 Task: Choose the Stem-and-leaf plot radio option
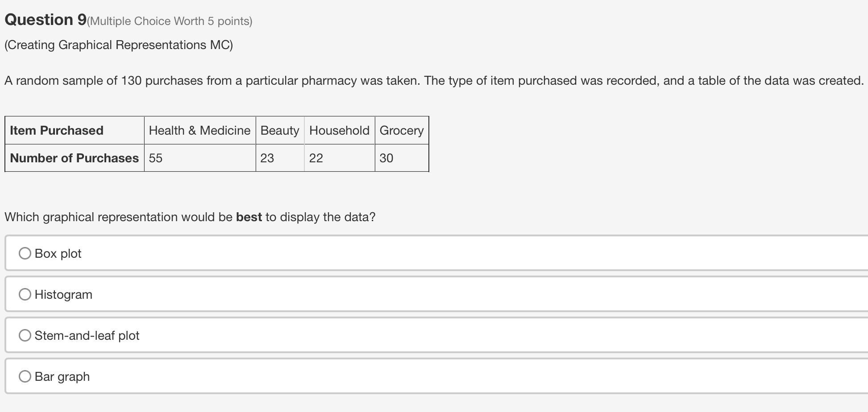tap(25, 335)
